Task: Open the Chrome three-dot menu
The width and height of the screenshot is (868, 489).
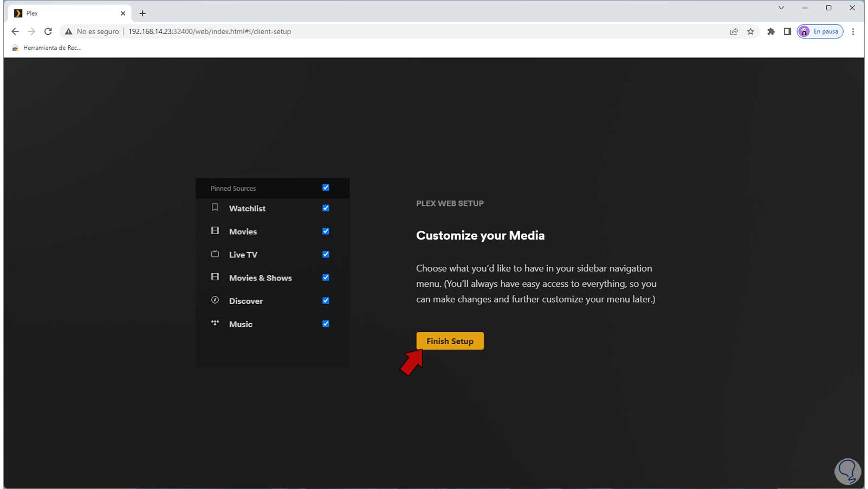Action: pos(853,31)
